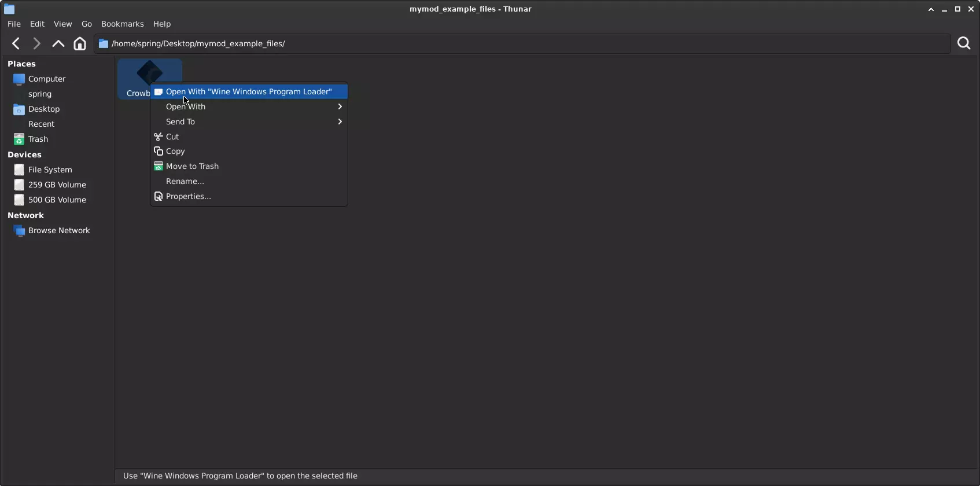The height and width of the screenshot is (486, 980).
Task: Open Properties... from the context menu
Action: (x=249, y=196)
